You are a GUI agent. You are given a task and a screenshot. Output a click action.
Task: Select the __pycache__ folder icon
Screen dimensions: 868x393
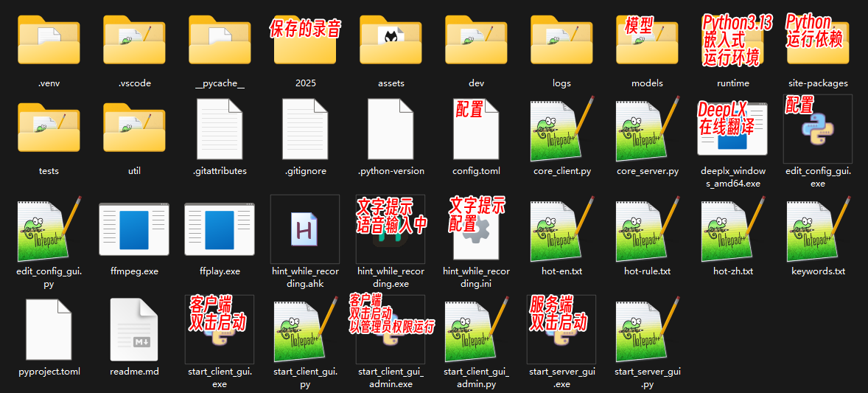coord(220,39)
